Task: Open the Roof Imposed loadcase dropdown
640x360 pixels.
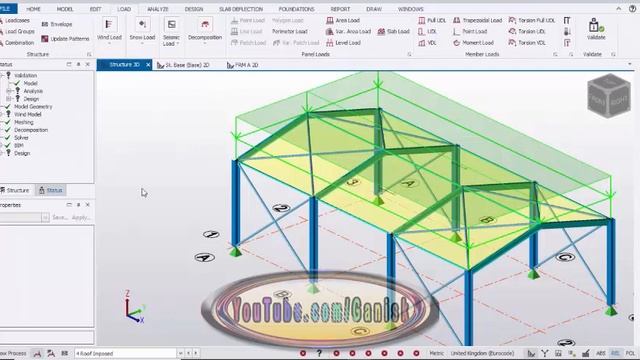Action: click(x=180, y=353)
